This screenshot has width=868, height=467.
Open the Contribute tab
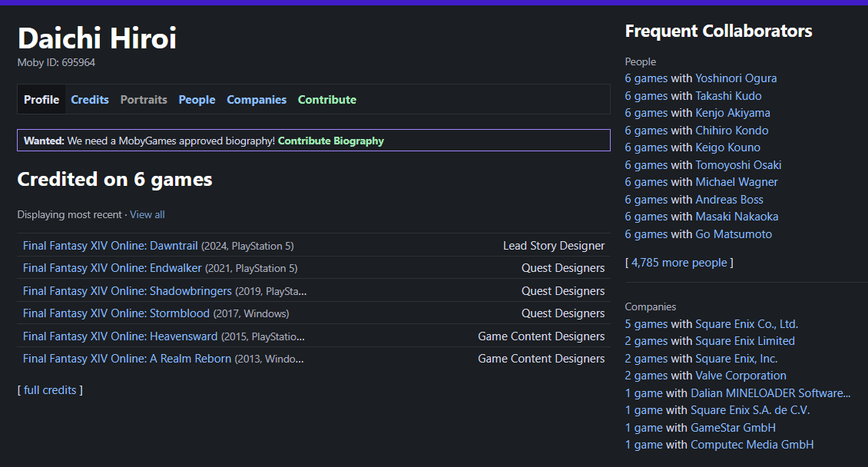[x=327, y=100]
